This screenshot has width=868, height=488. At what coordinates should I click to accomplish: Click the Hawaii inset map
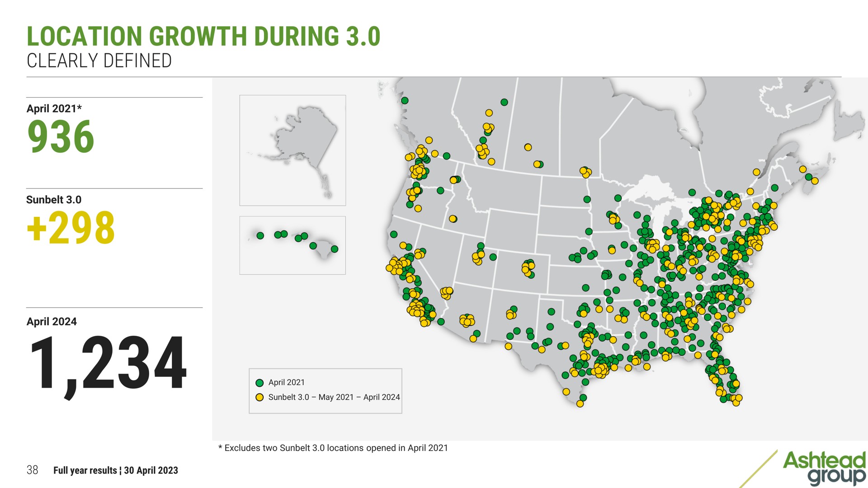(292, 245)
